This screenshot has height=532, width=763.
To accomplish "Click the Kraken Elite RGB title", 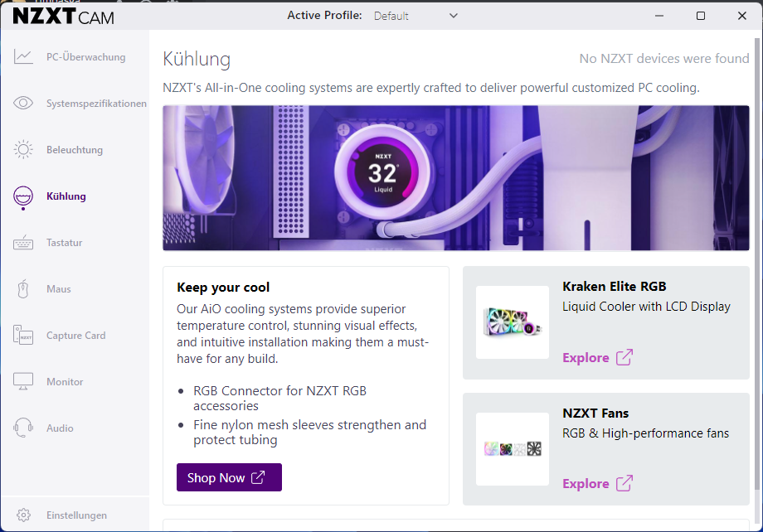I will [614, 287].
